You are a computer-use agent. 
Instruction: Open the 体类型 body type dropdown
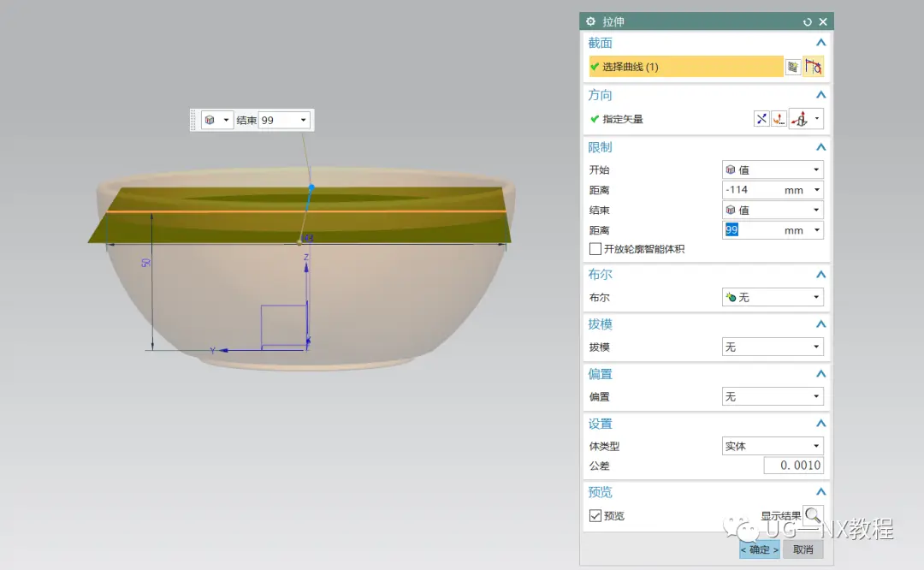[x=773, y=446]
